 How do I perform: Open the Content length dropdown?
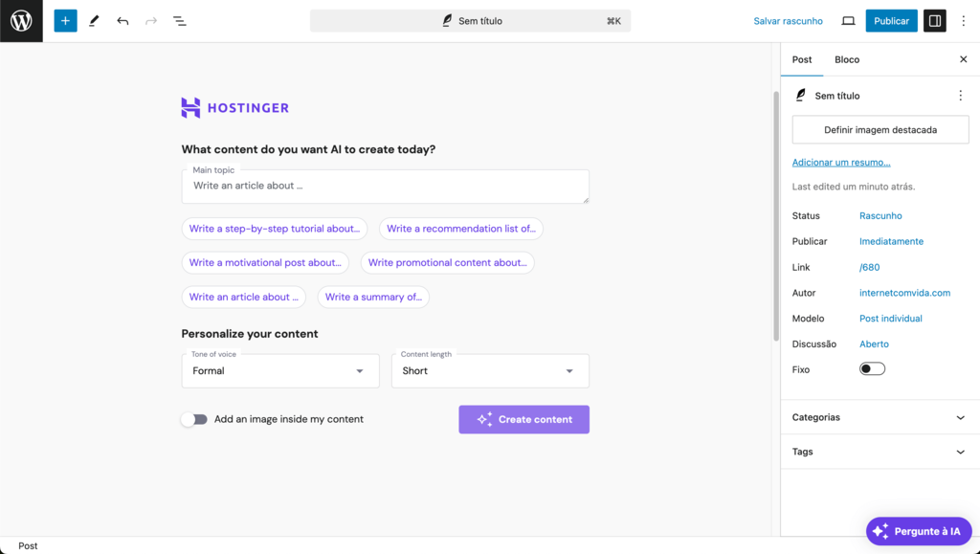[489, 370]
